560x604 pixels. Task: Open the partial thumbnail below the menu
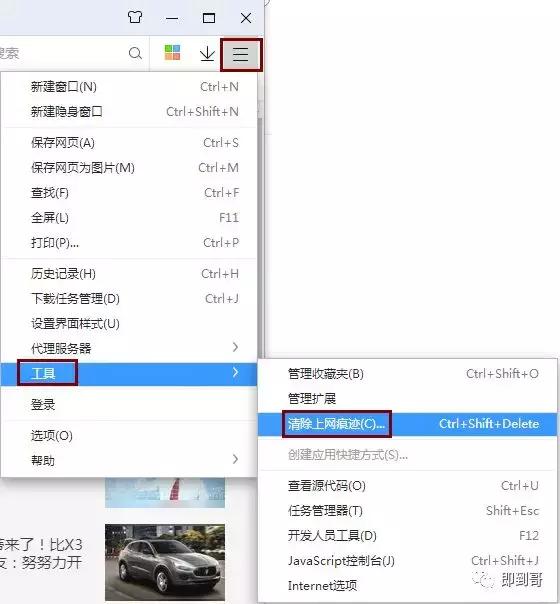tap(165, 493)
